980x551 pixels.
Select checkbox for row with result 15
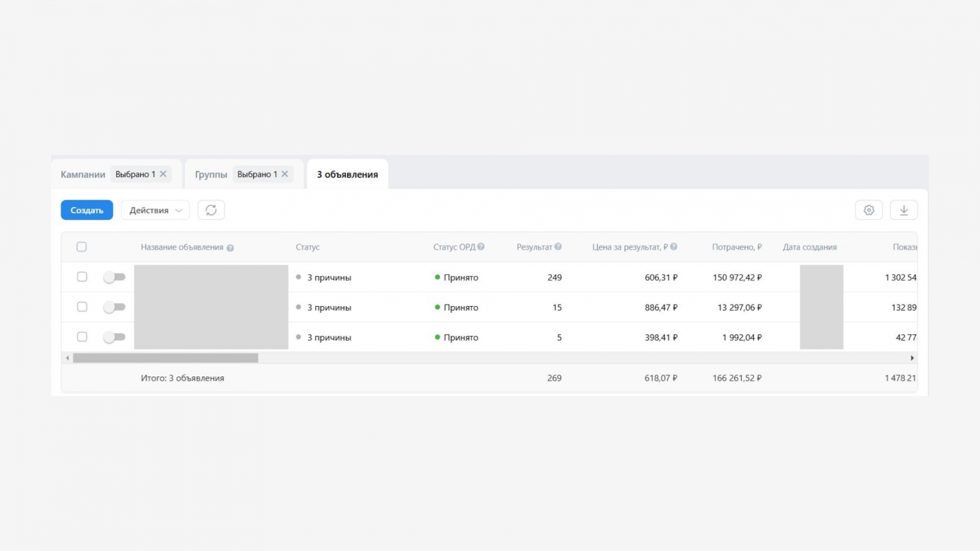(82, 307)
